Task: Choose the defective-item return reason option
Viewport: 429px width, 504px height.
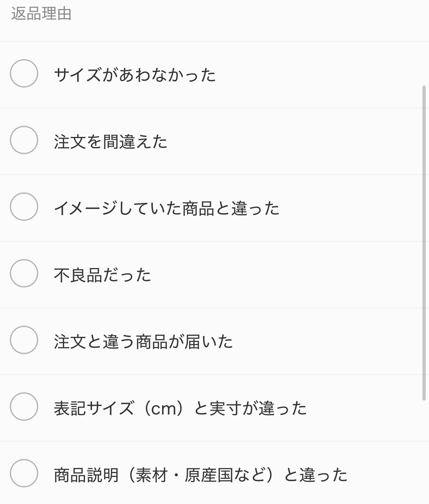Action: click(214, 275)
